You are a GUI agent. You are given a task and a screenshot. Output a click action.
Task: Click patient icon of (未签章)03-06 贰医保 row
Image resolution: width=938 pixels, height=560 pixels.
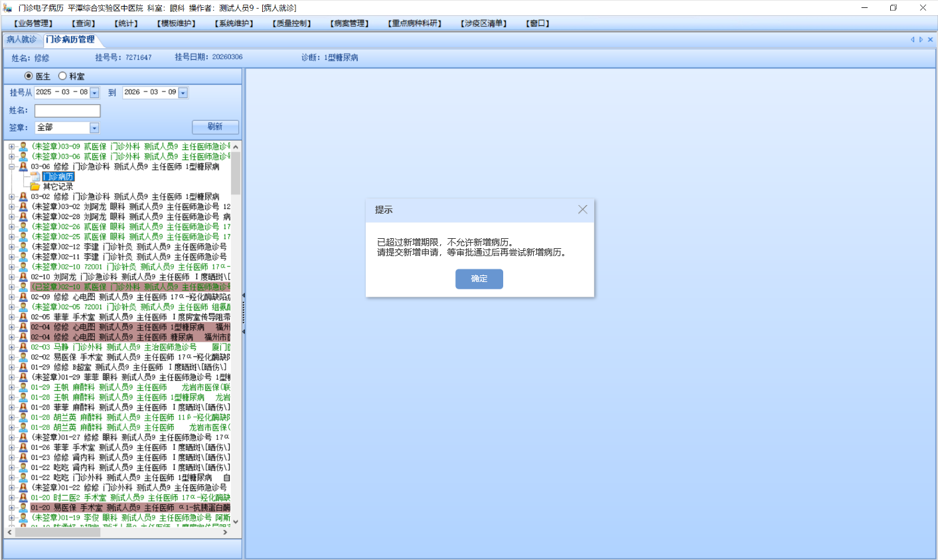click(x=23, y=157)
